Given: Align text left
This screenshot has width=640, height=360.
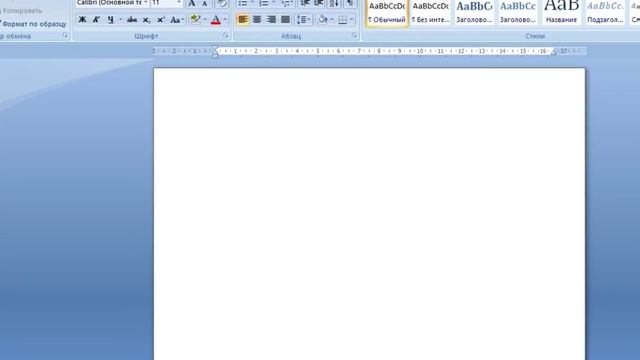Looking at the screenshot, I should tap(242, 20).
